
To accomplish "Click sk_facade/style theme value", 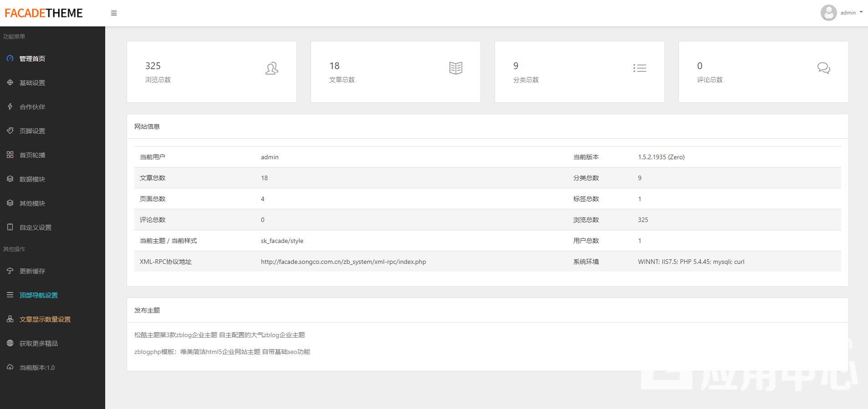I will tap(282, 241).
